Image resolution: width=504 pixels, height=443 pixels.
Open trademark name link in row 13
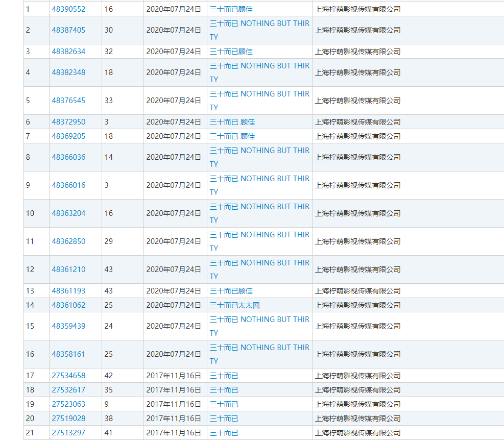coord(231,291)
